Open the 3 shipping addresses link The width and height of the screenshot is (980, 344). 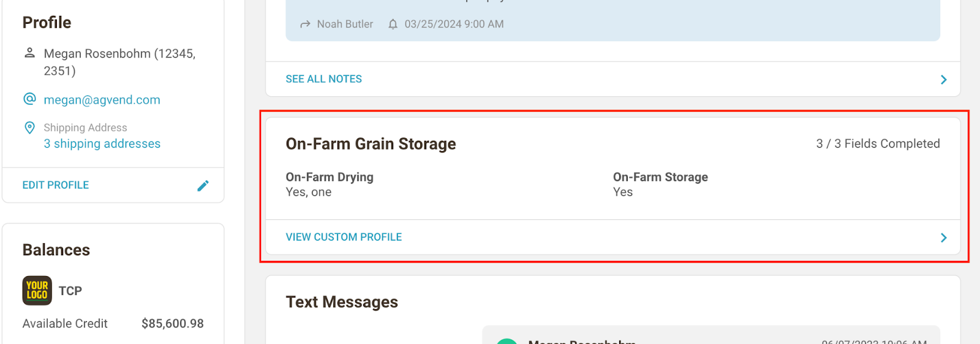tap(102, 144)
